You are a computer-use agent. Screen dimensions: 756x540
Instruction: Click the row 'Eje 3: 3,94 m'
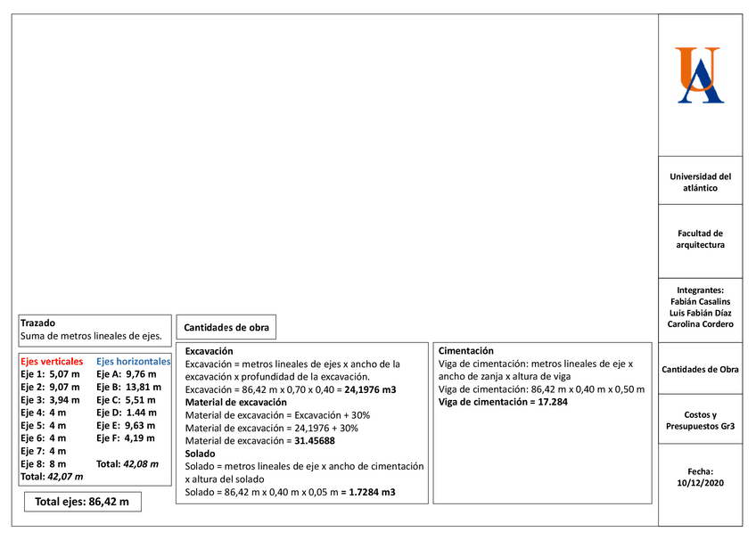[50, 400]
